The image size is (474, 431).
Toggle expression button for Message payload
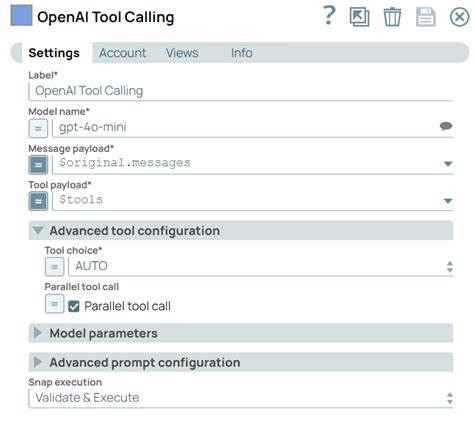[x=38, y=165]
